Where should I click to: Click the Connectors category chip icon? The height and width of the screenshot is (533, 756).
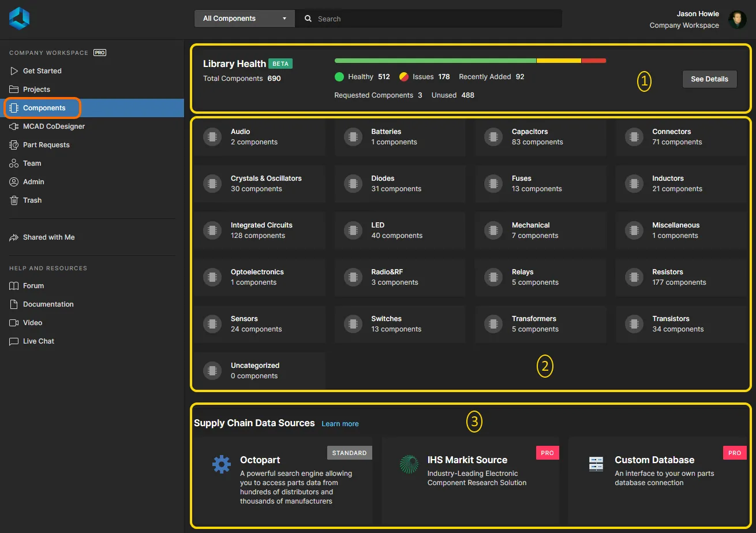click(634, 137)
